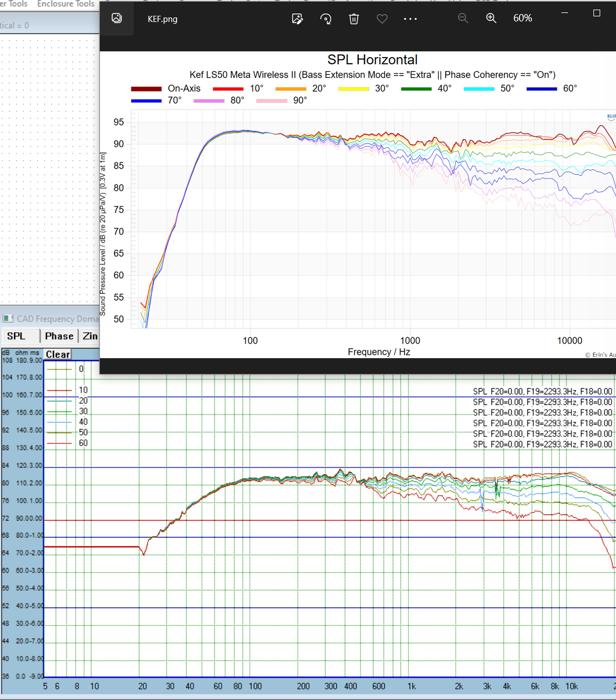Open the Zin tab

click(90, 336)
